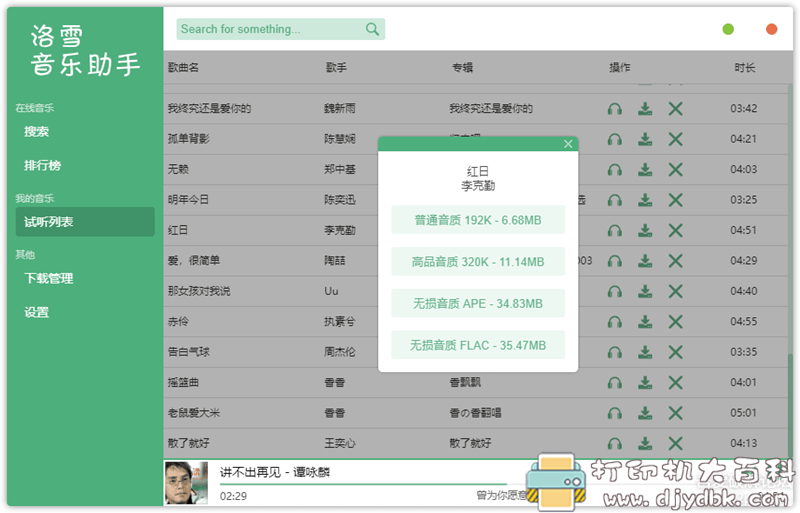
Task: Choose 无损音质 FLAC - 35.47MB
Action: pyautogui.click(x=478, y=346)
